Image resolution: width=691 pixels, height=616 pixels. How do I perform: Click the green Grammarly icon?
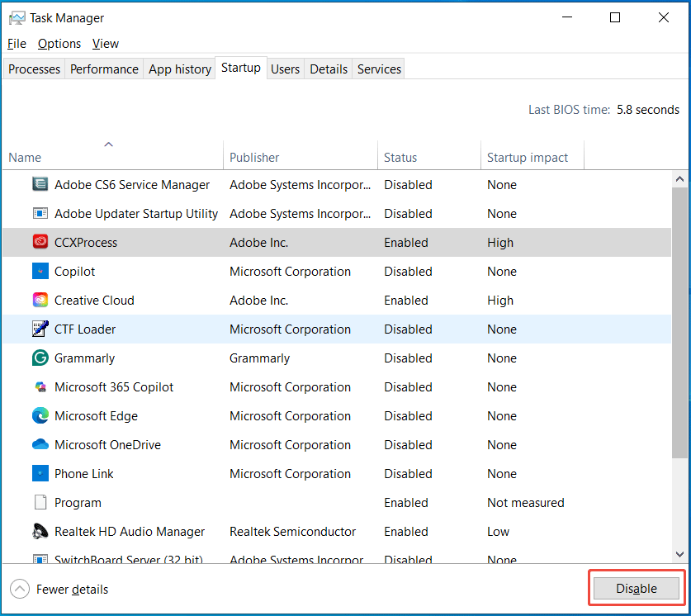pyautogui.click(x=40, y=358)
